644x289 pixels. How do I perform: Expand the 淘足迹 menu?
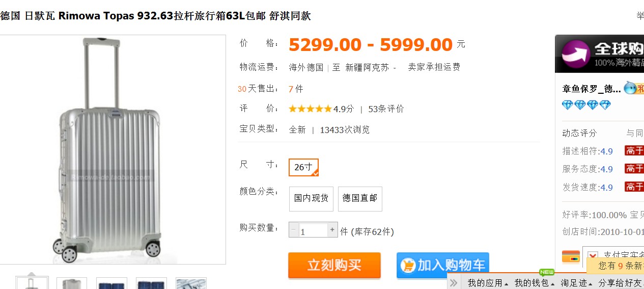[x=577, y=282]
